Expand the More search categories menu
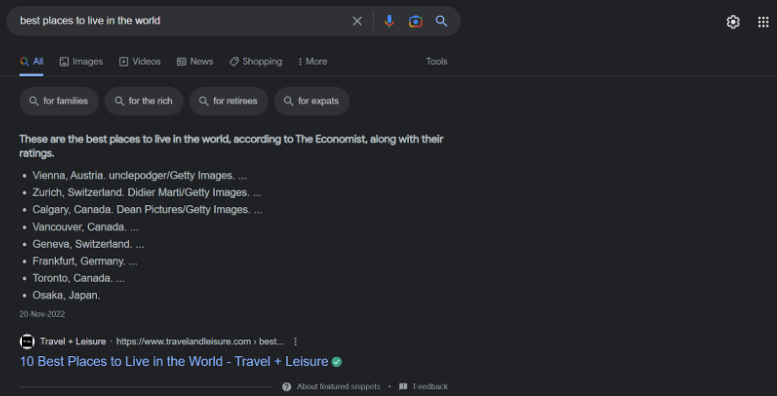 click(x=313, y=61)
